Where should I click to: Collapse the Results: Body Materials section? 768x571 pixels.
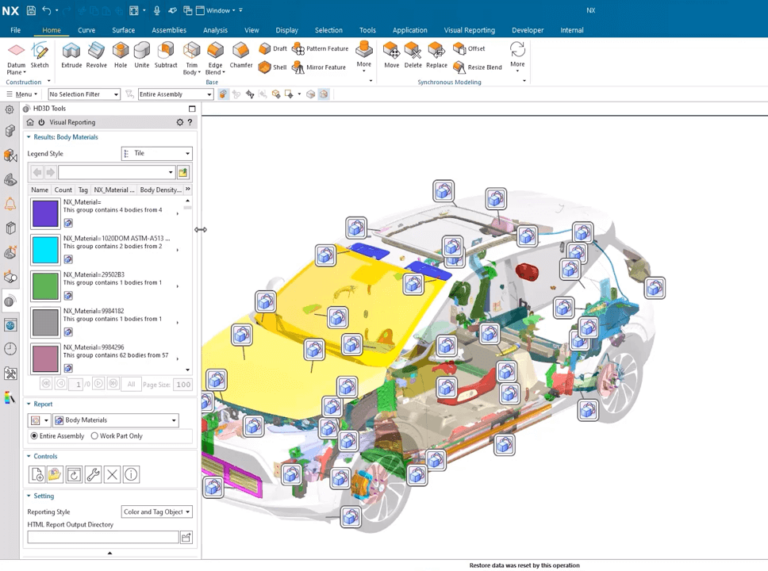click(x=28, y=137)
